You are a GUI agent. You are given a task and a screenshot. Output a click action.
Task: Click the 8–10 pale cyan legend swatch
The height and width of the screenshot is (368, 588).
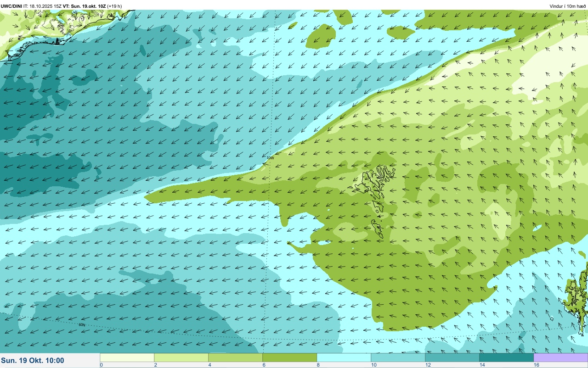(344, 357)
